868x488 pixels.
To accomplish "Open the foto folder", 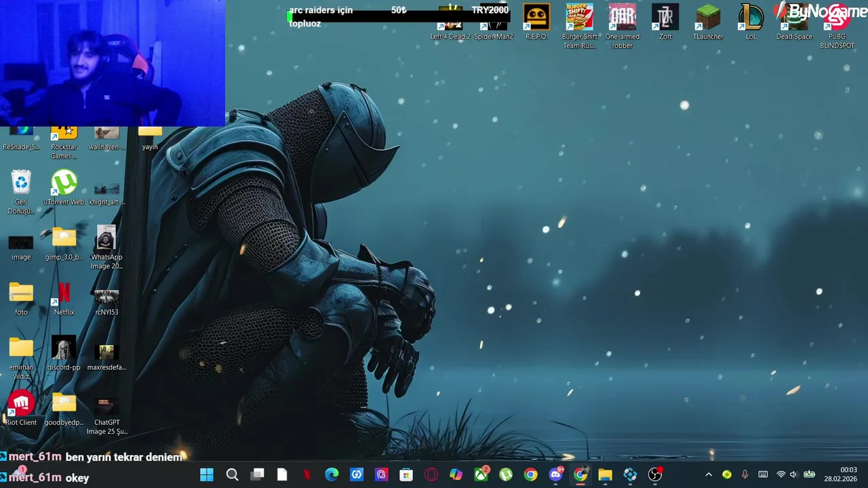I will pos(21,299).
